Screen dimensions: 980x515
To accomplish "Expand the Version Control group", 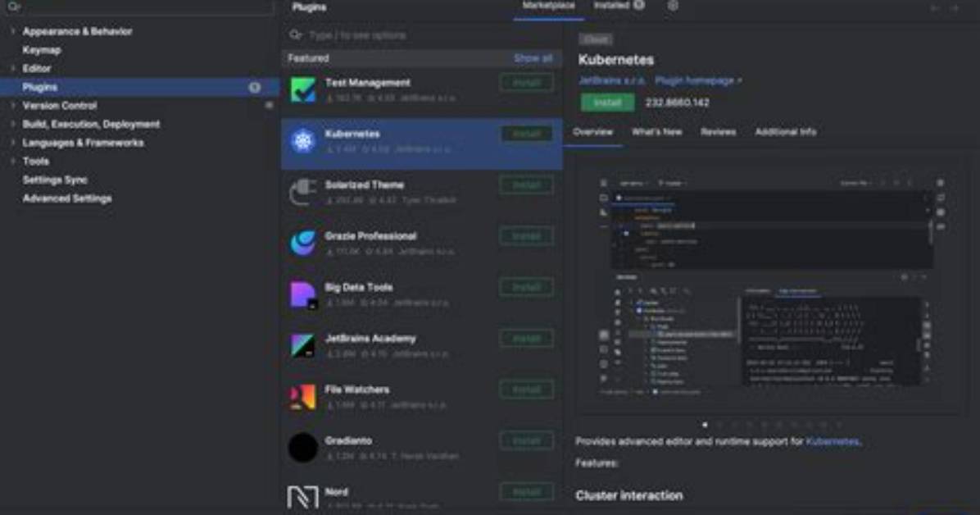I will [x=13, y=106].
